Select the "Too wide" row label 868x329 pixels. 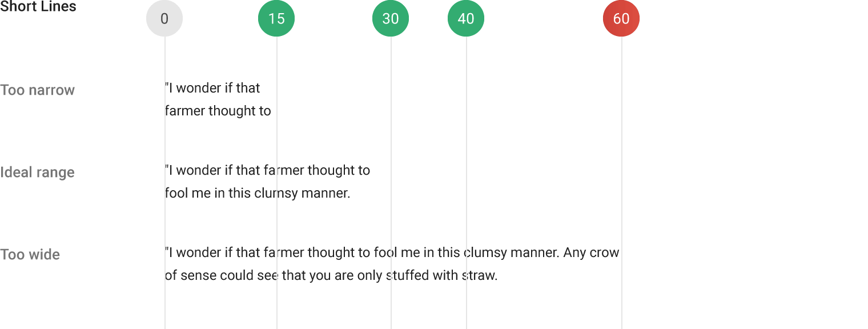tap(30, 255)
